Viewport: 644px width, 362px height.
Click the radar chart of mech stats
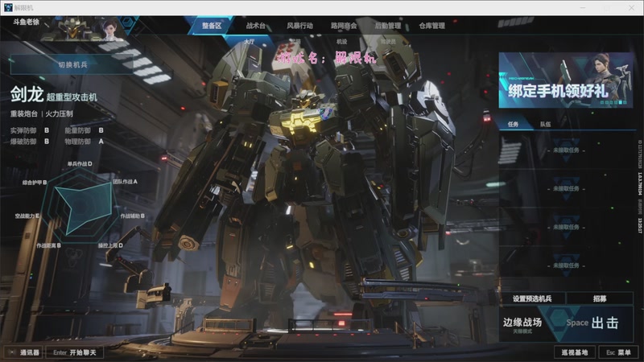(79, 206)
